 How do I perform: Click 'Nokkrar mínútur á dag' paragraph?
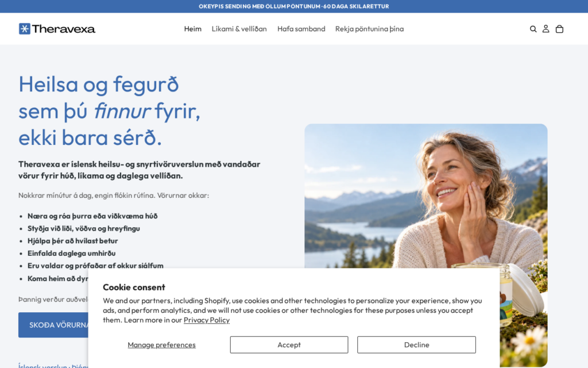[x=114, y=195]
